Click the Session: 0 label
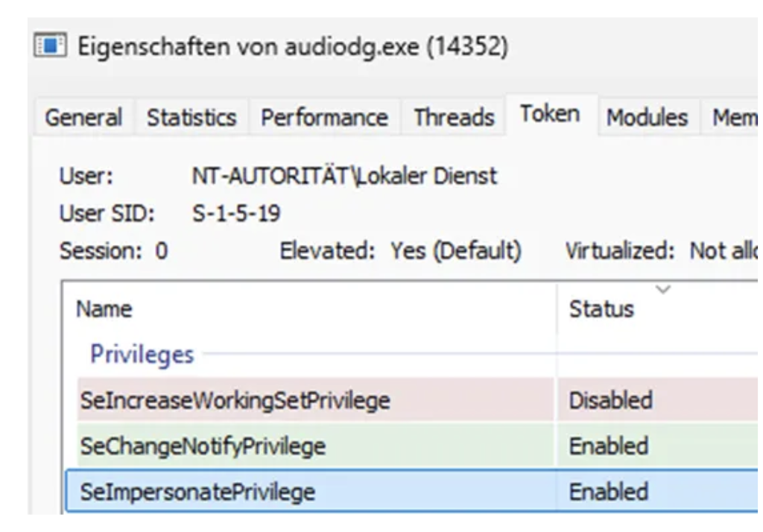The height and width of the screenshot is (532, 763). click(113, 252)
